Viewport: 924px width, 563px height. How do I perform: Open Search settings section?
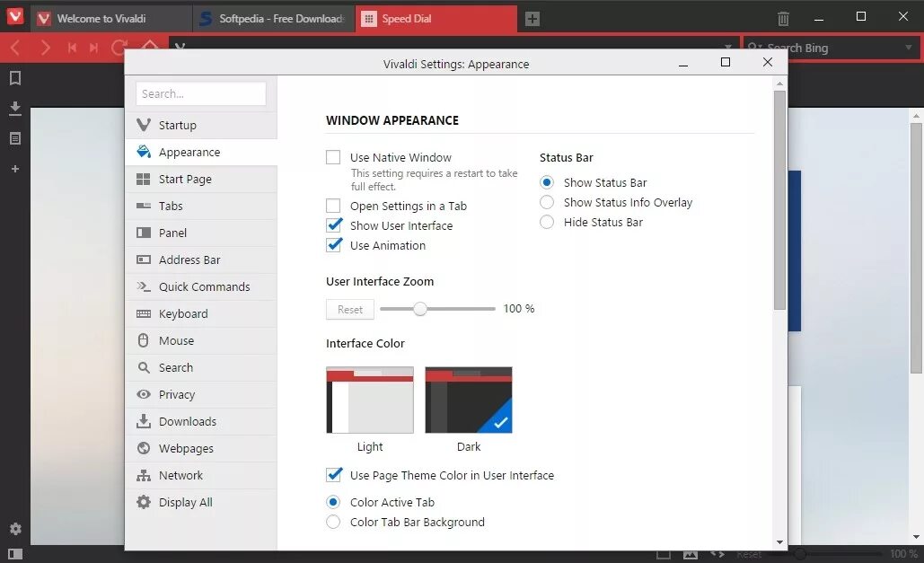[x=201, y=368]
